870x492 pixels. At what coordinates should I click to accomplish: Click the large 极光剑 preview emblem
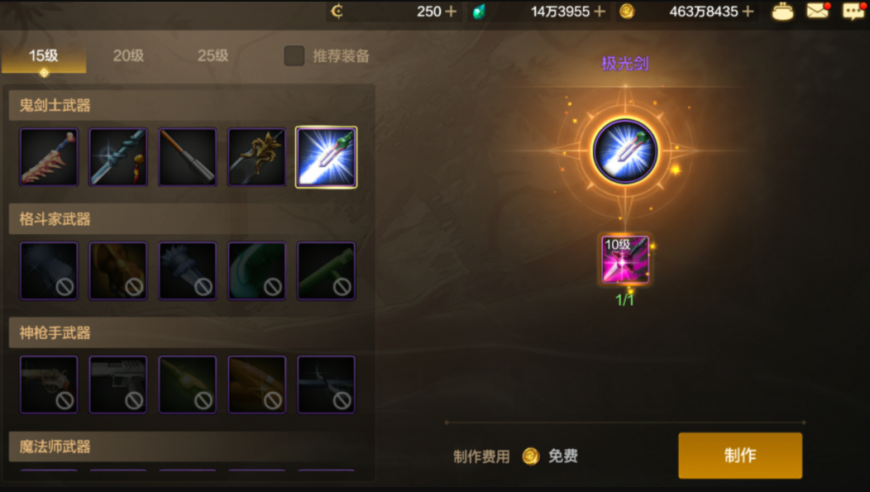point(625,151)
